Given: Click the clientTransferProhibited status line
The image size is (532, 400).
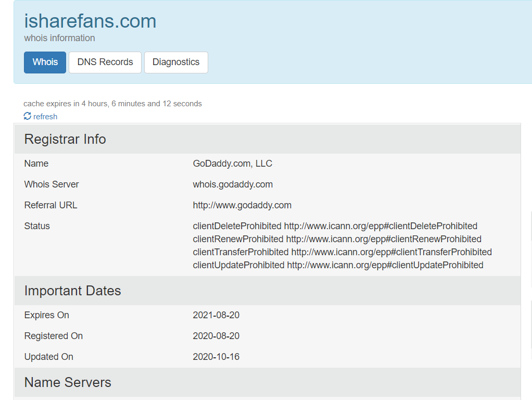Looking at the screenshot, I should coord(342,252).
